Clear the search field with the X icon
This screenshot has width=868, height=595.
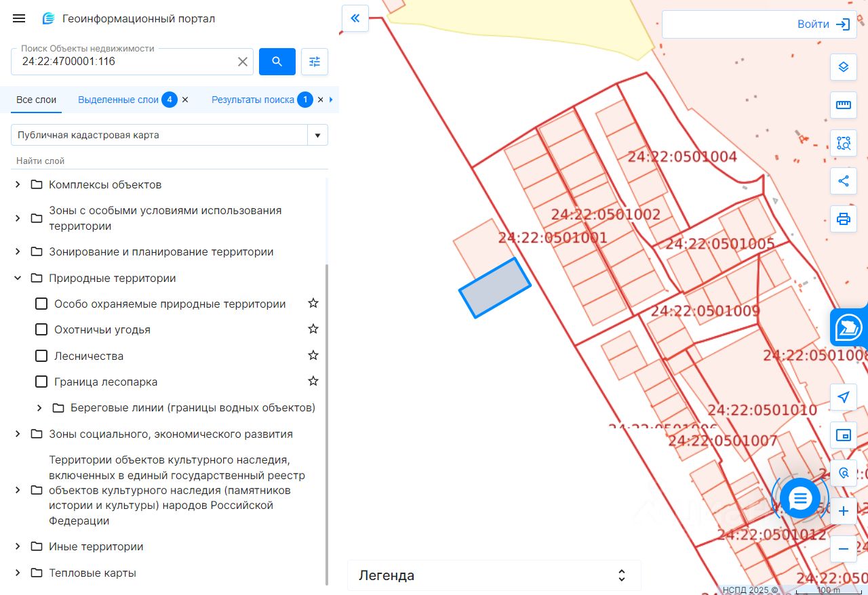point(242,62)
